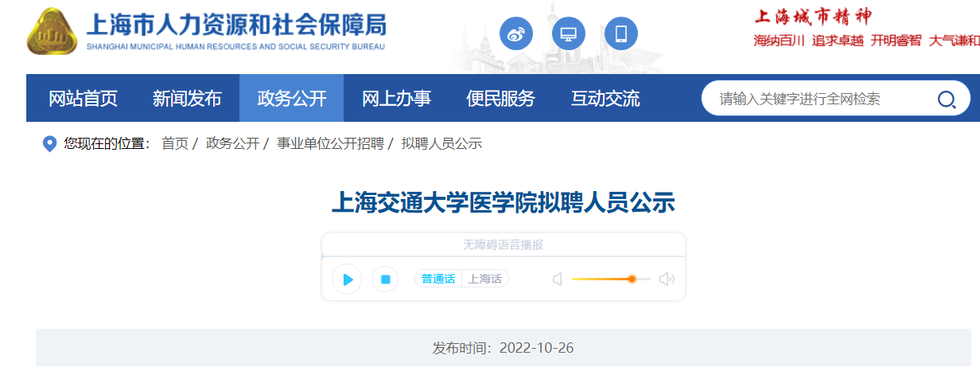Click the 无障碍语音播报 label
Image resolution: width=980 pixels, height=379 pixels.
pyautogui.click(x=504, y=244)
